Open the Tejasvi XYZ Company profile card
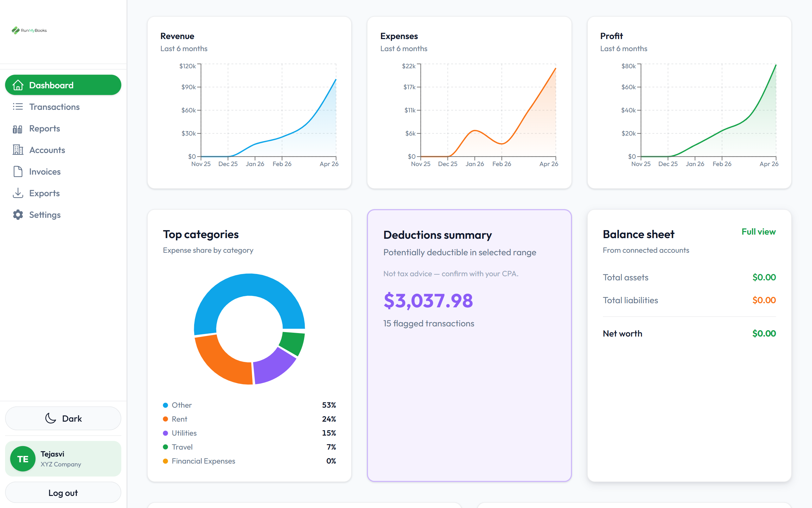Image resolution: width=812 pixels, height=508 pixels. coord(63,458)
